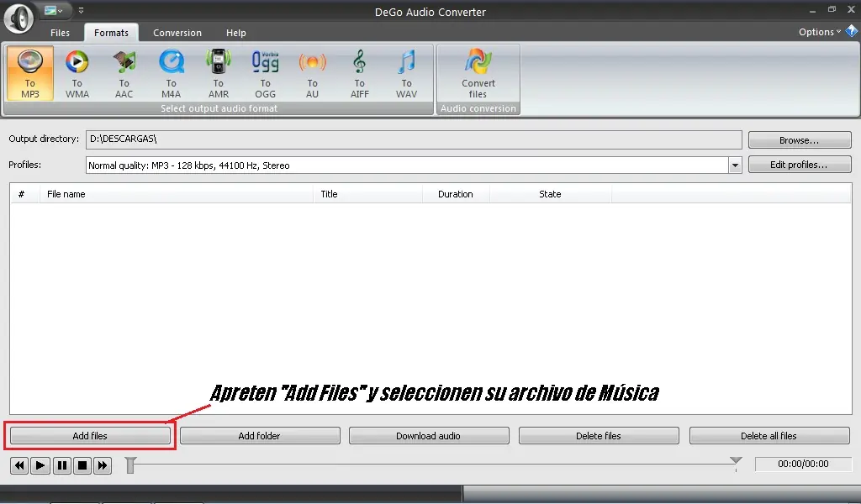Pause playback with the pause button

click(61, 465)
